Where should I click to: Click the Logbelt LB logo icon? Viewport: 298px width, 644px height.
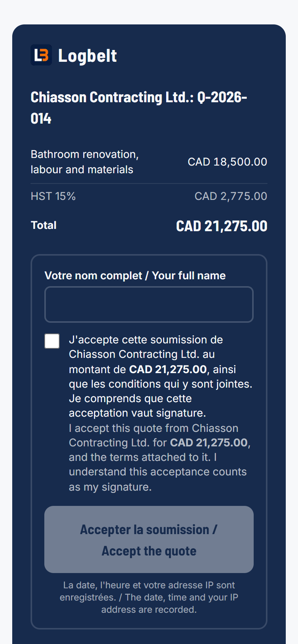pyautogui.click(x=41, y=55)
